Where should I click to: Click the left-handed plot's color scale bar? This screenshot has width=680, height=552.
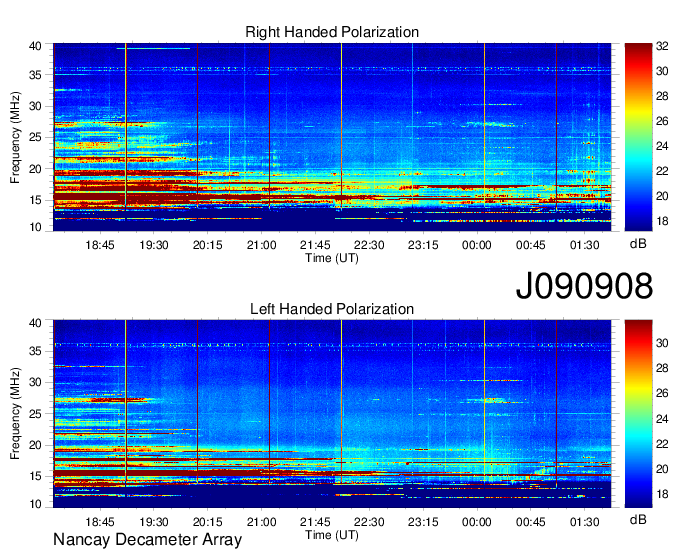point(638,414)
